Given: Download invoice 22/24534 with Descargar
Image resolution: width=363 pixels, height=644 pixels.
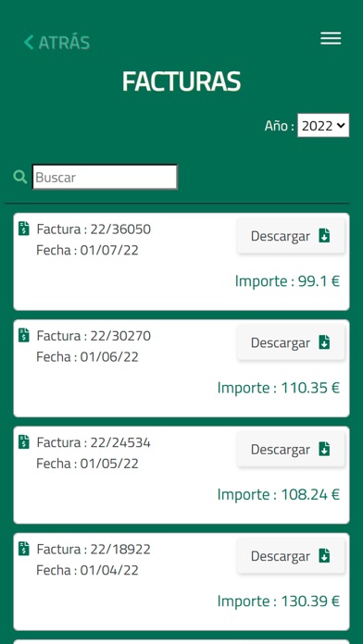Looking at the screenshot, I should point(291,450).
